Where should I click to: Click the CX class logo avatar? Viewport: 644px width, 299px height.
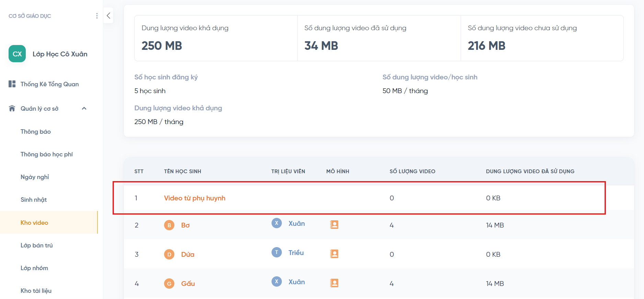point(17,54)
